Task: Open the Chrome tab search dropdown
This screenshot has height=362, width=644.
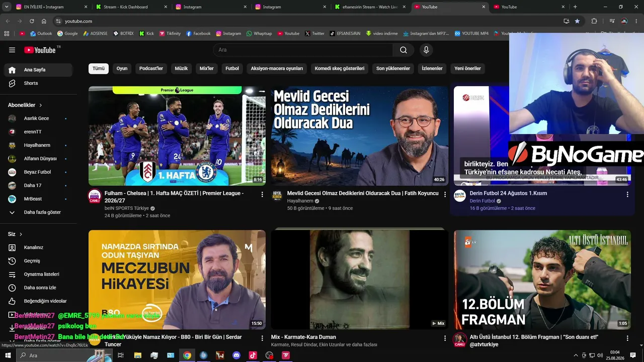Action: pyautogui.click(x=7, y=7)
